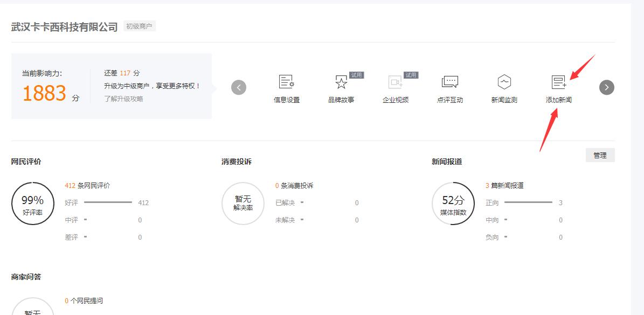Image resolution: width=644 pixels, height=315 pixels.
Task: Open the 企业视频 video icon
Action: click(396, 82)
